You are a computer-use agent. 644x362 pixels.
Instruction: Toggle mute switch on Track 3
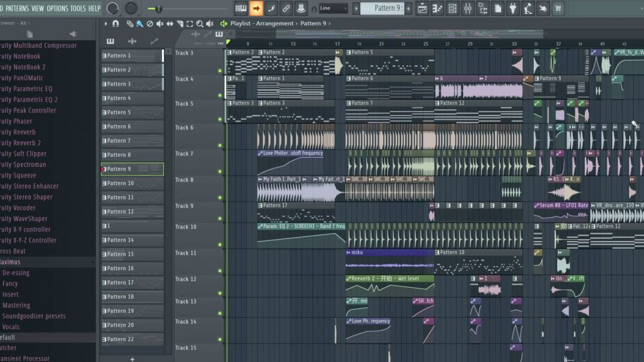(220, 71)
